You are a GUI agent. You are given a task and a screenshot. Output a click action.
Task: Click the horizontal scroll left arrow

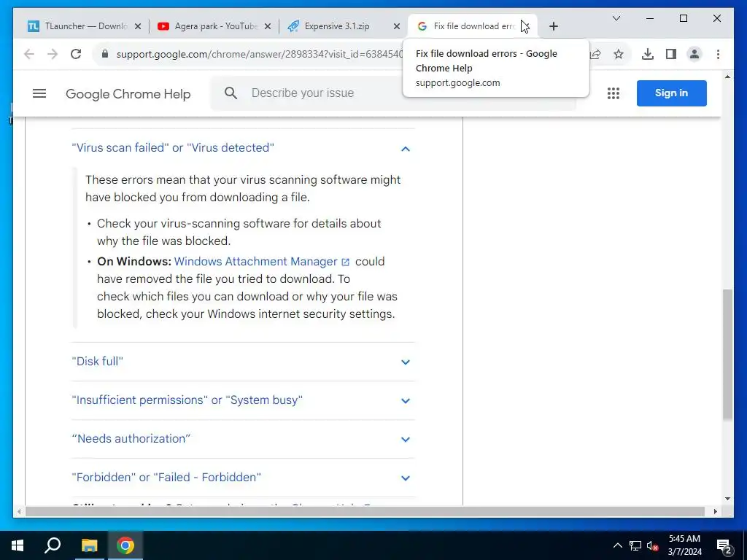click(18, 511)
